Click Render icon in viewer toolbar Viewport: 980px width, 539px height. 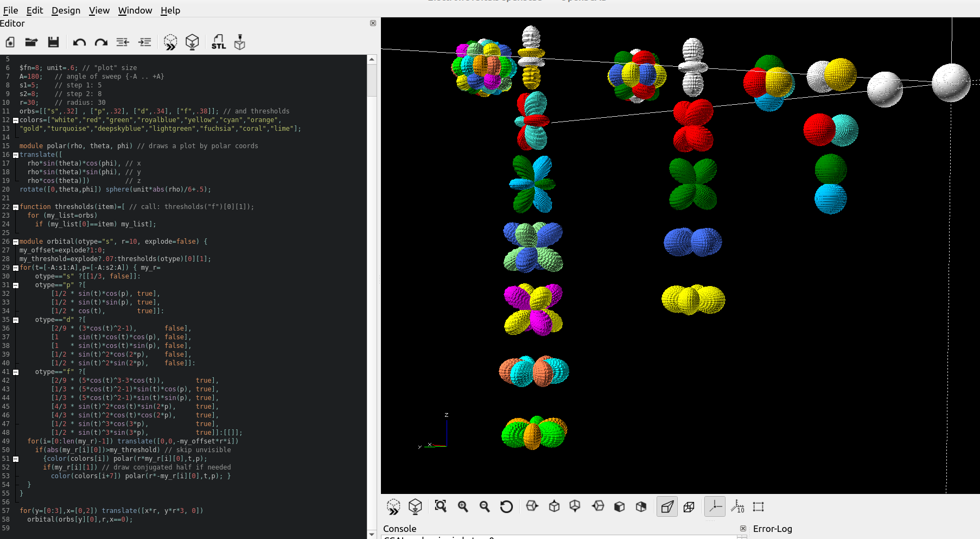tap(415, 507)
